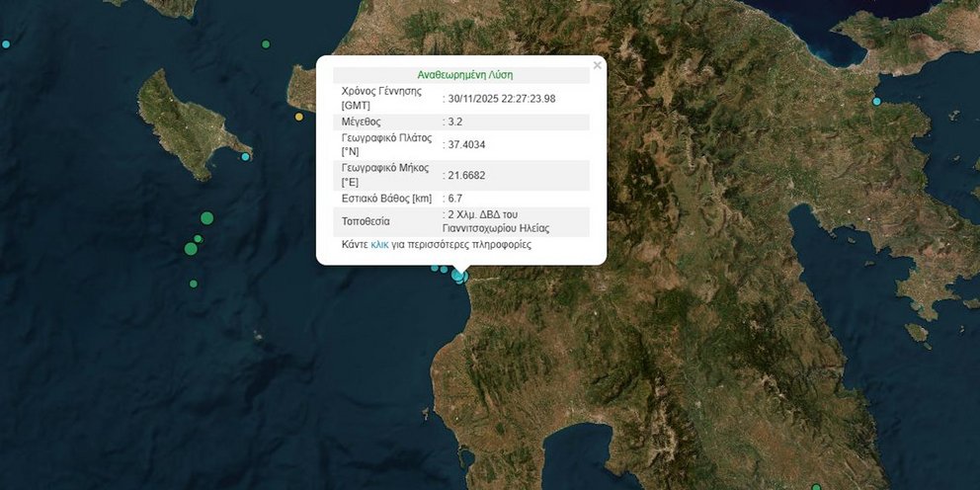
Task: Click the focal depth value 6.7
Action: pyautogui.click(x=454, y=199)
